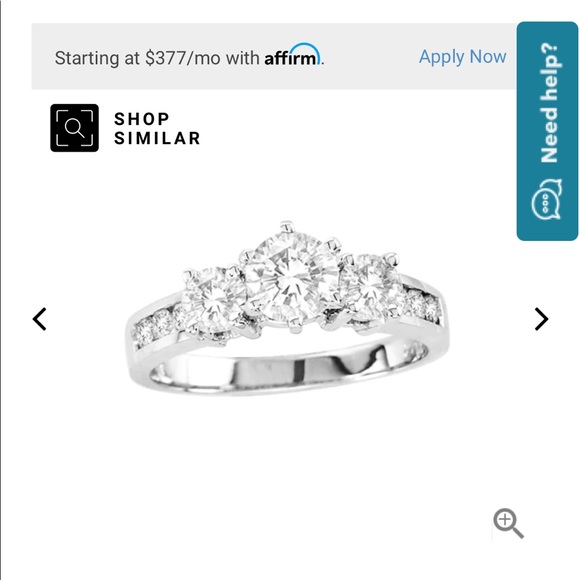Click the left side stone of ring
The width and height of the screenshot is (580, 580).
212,299
